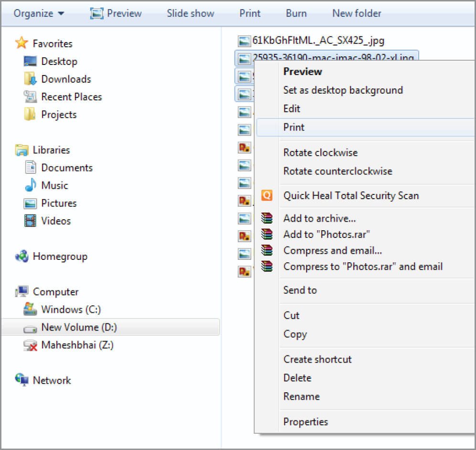Click the Favorites star icon
The height and width of the screenshot is (450, 476).
point(22,43)
